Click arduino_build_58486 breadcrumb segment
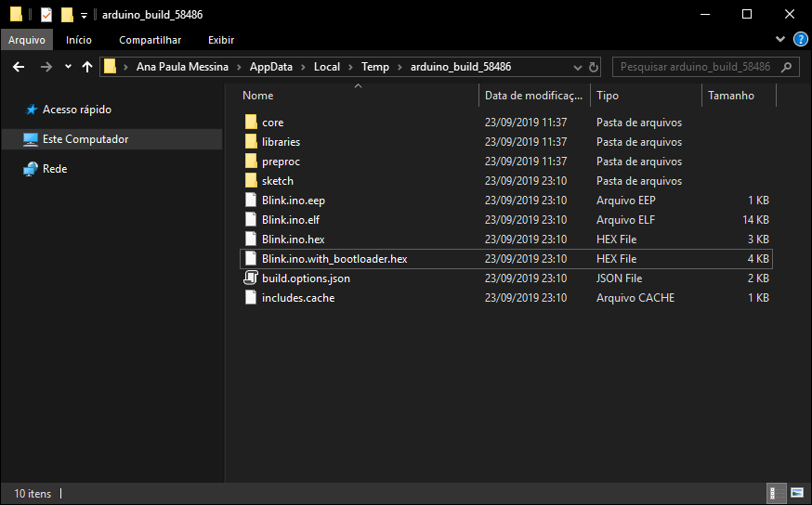The width and height of the screenshot is (812, 505). point(461,67)
